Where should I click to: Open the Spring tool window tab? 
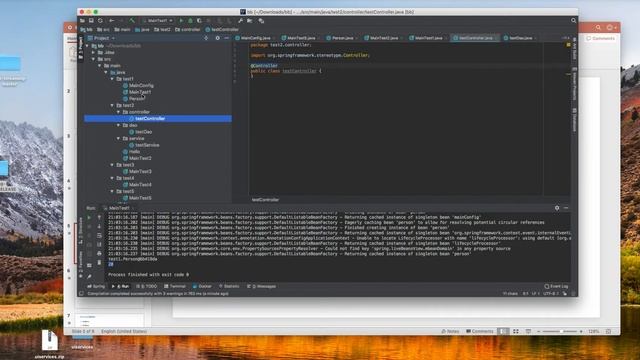[96, 287]
